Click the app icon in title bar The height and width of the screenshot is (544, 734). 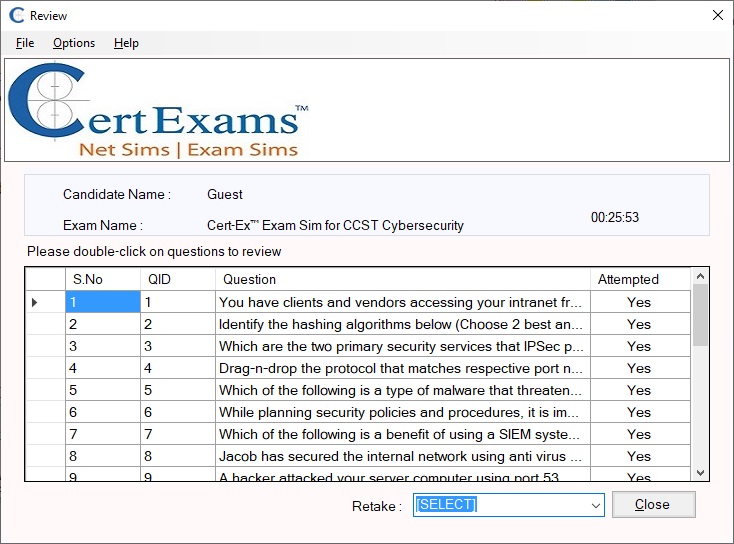[16, 16]
